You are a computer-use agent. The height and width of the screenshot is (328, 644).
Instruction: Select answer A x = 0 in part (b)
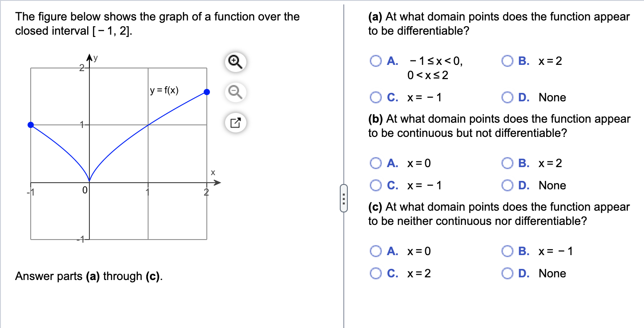(376, 163)
